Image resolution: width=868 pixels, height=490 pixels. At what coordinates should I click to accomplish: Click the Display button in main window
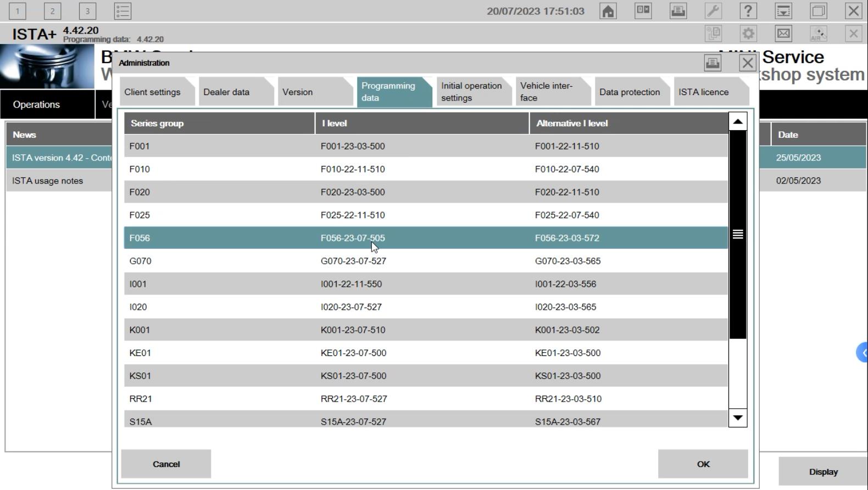823,472
